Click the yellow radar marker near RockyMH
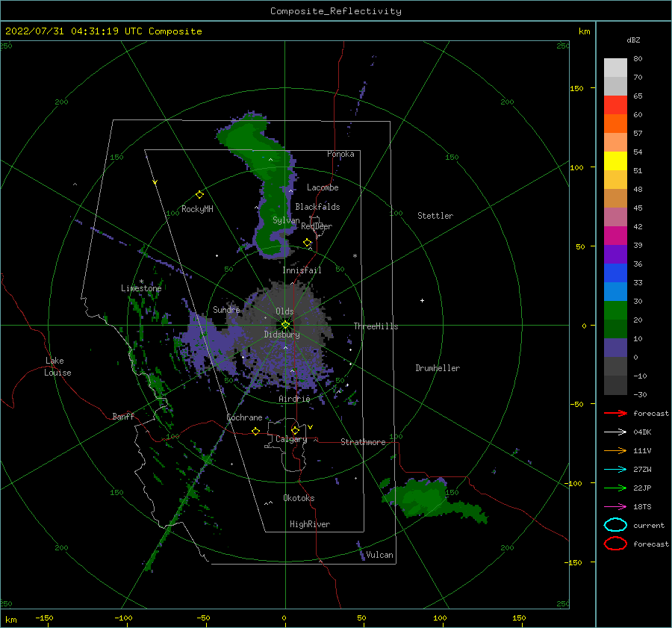 (x=199, y=195)
